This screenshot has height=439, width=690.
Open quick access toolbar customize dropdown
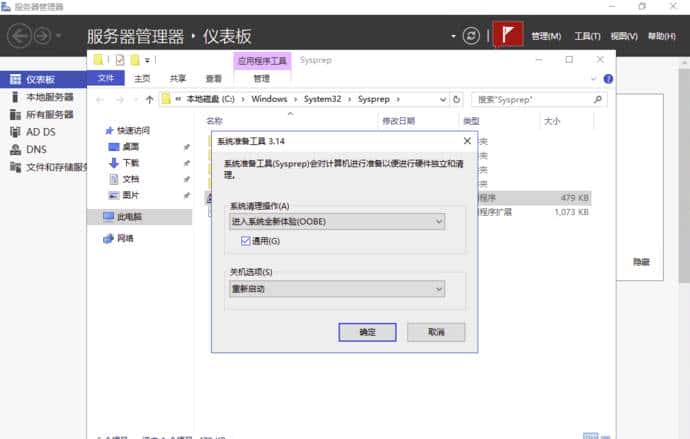click(147, 60)
